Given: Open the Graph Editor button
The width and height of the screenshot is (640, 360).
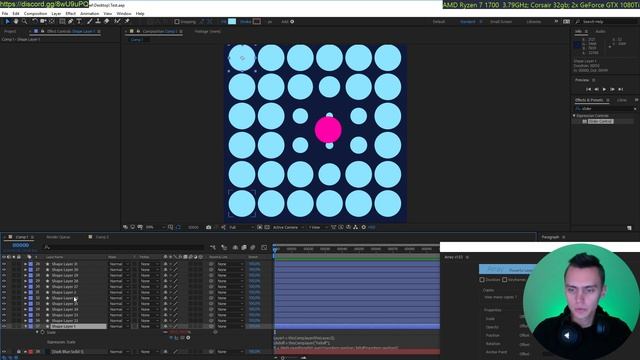Looking at the screenshot, I should (264, 247).
